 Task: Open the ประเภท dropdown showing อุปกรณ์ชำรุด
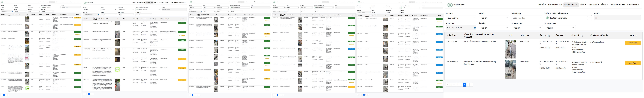(461, 18)
